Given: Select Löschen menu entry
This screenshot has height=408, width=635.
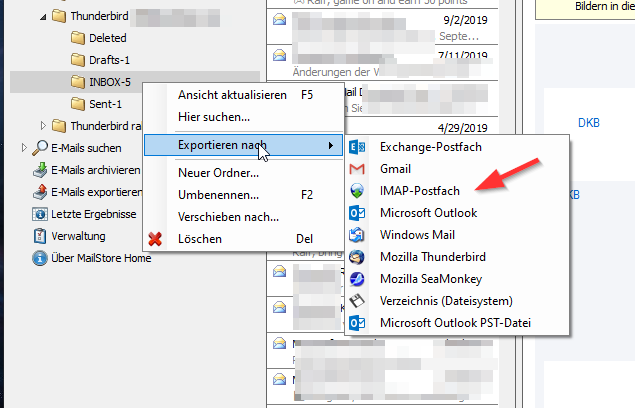Looking at the screenshot, I should pyautogui.click(x=243, y=239).
